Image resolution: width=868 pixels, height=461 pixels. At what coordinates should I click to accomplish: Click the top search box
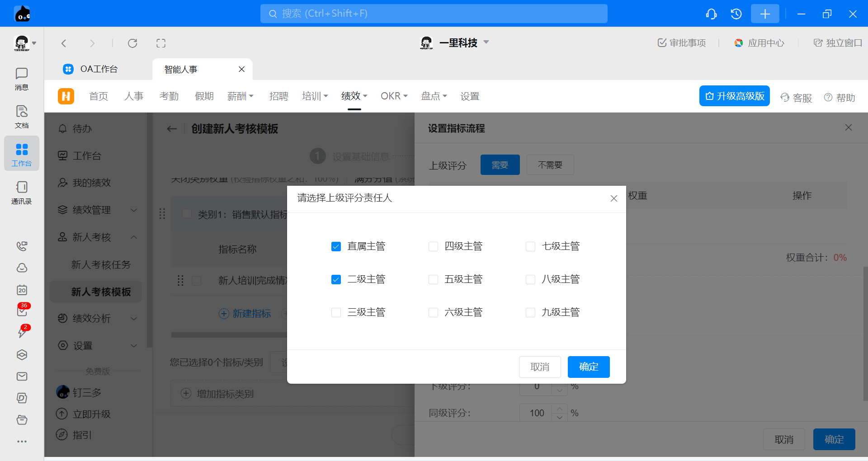point(434,14)
